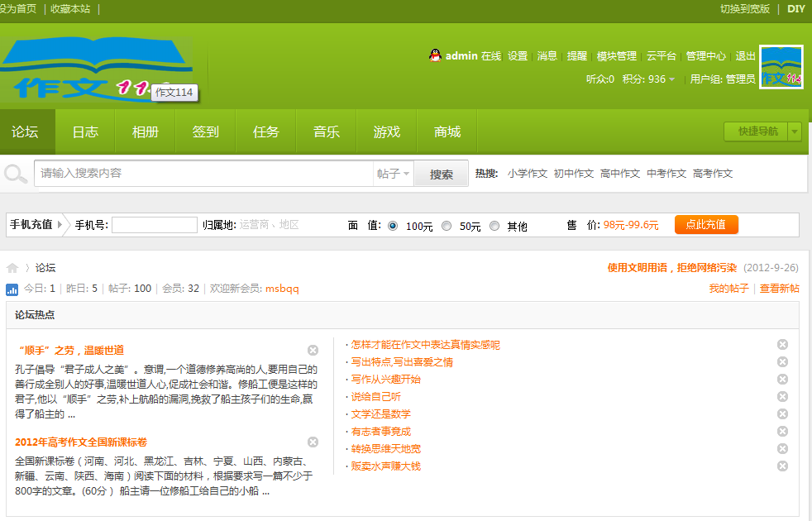This screenshot has height=521, width=812.
Task: Open the 提醒 link
Action: 577,56
